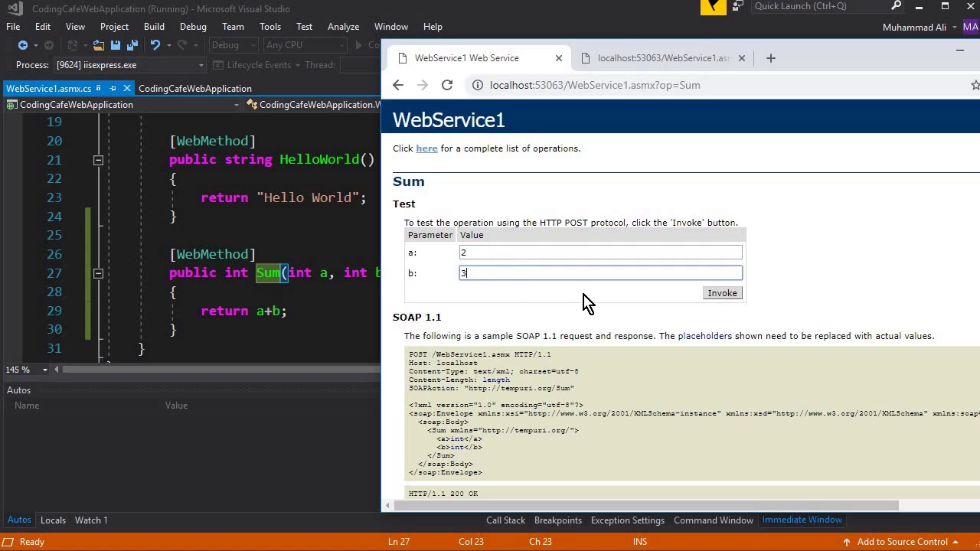The image size is (980, 551).
Task: Click Add to Source Control in status bar
Action: [x=903, y=542]
